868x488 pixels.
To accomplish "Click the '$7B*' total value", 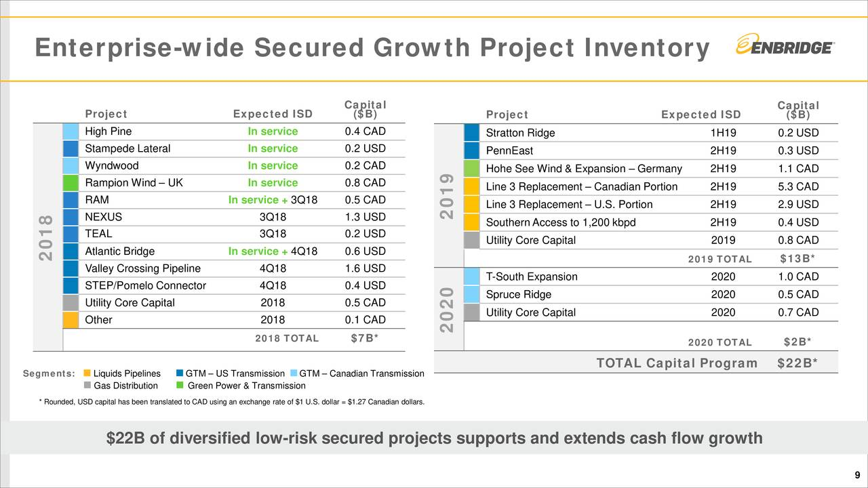I will click(365, 339).
